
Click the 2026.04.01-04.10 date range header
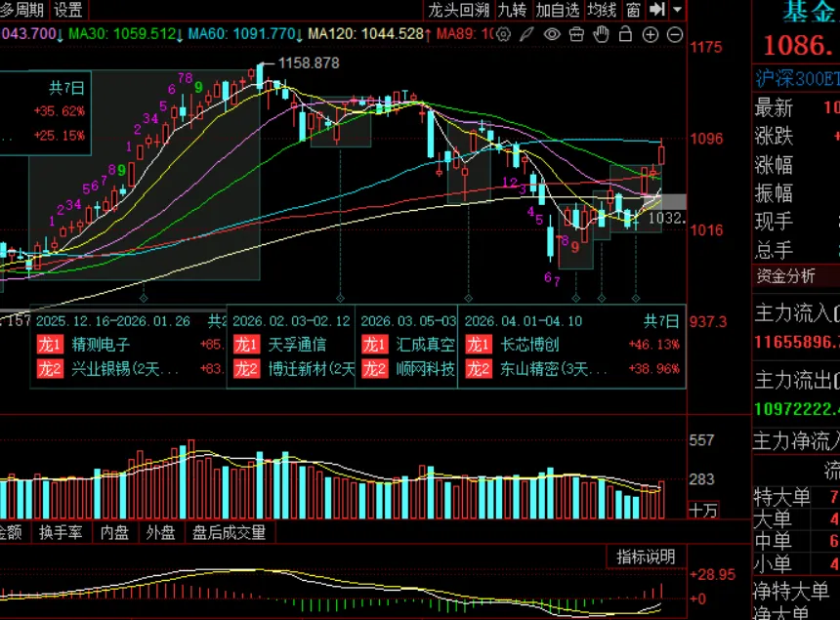pyautogui.click(x=524, y=321)
